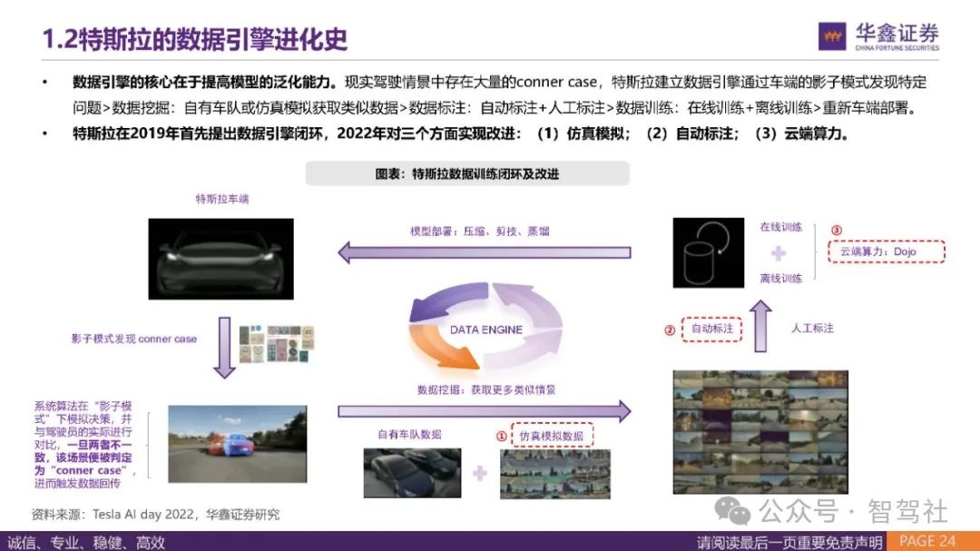
Task: Click the 资料来源 Tesla AI day citation
Action: pos(154,513)
